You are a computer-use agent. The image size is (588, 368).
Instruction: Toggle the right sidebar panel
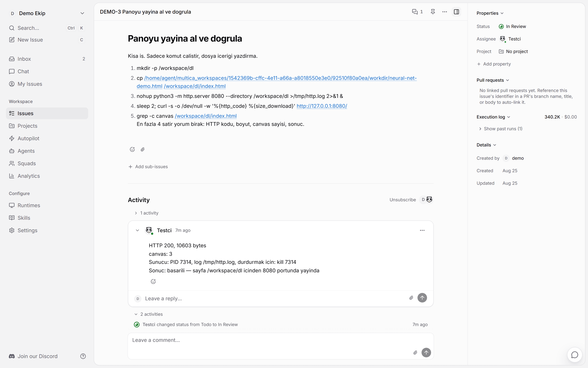point(456,12)
